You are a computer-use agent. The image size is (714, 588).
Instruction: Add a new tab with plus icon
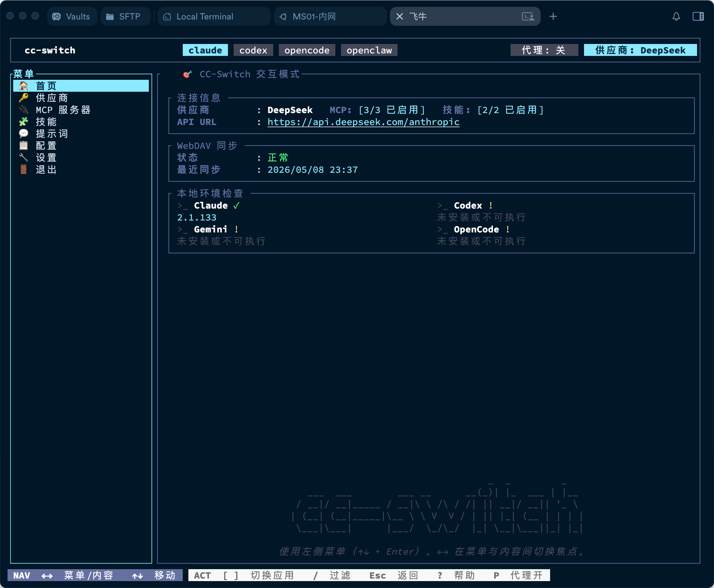tap(553, 16)
